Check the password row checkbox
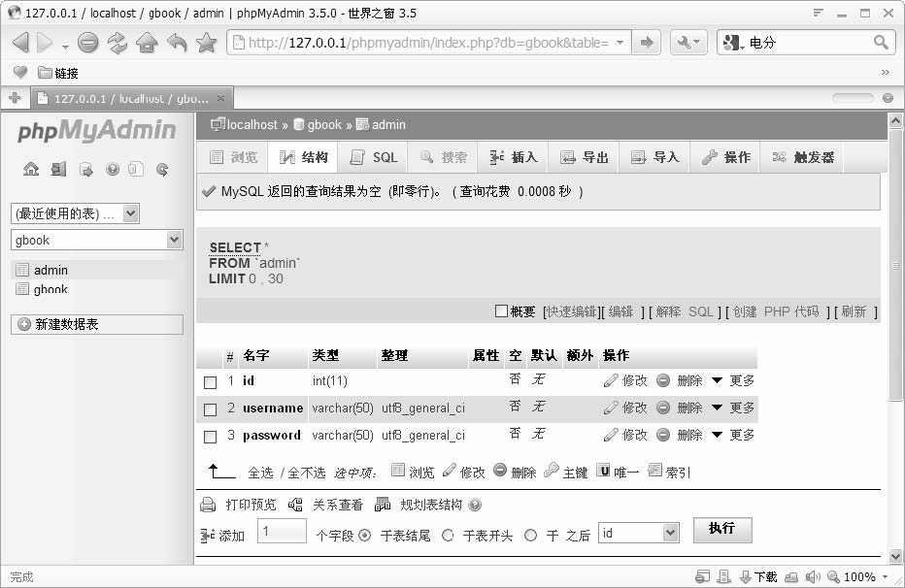 point(210,437)
